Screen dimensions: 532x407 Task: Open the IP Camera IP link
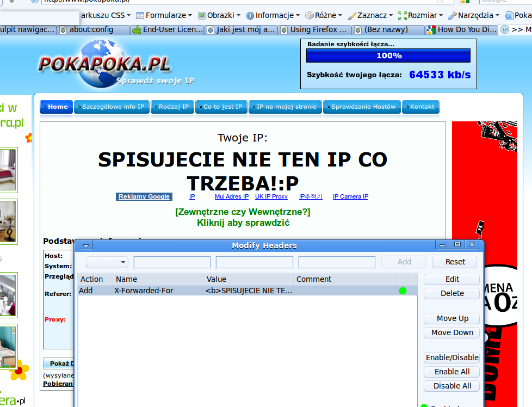coord(350,196)
